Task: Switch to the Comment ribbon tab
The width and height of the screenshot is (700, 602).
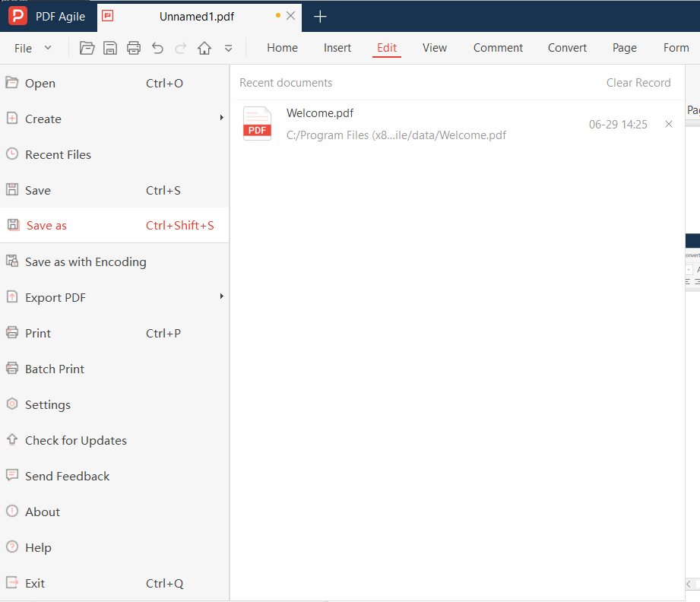Action: [498, 48]
